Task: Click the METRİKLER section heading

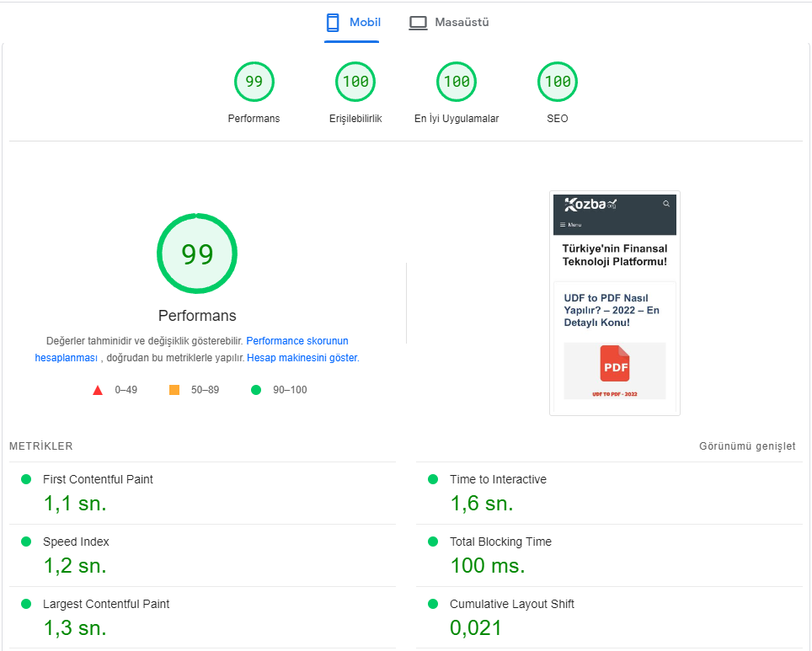Action: point(41,446)
